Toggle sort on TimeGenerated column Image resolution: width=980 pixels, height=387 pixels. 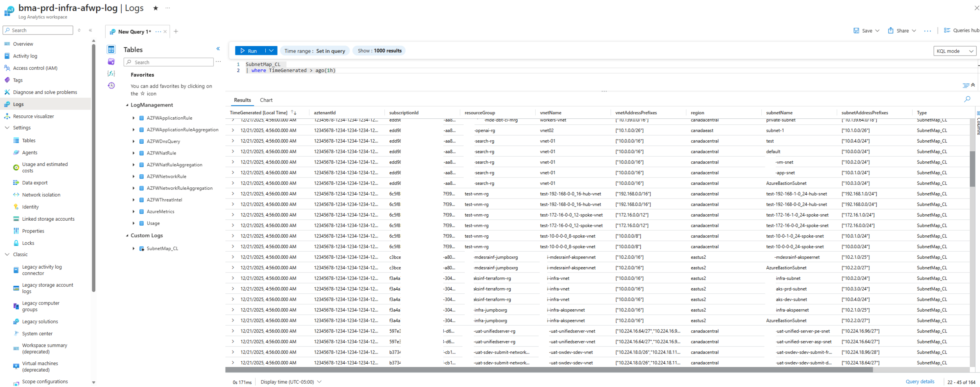point(294,113)
